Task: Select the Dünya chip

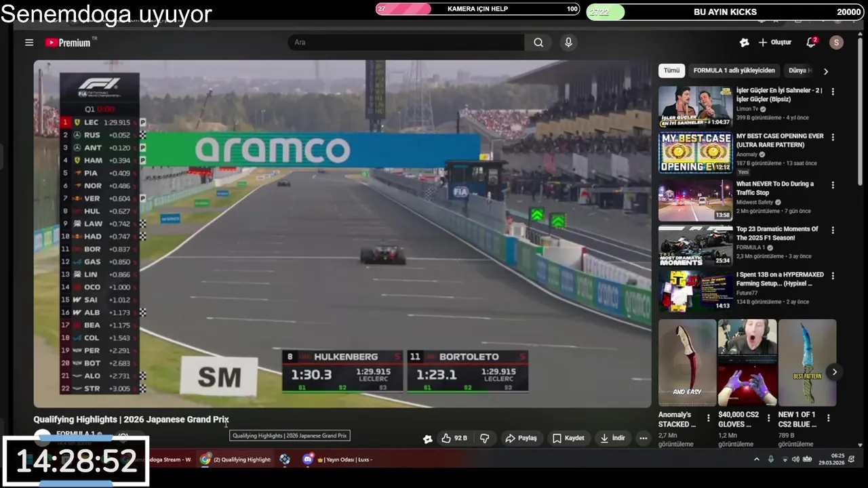Action: point(800,70)
